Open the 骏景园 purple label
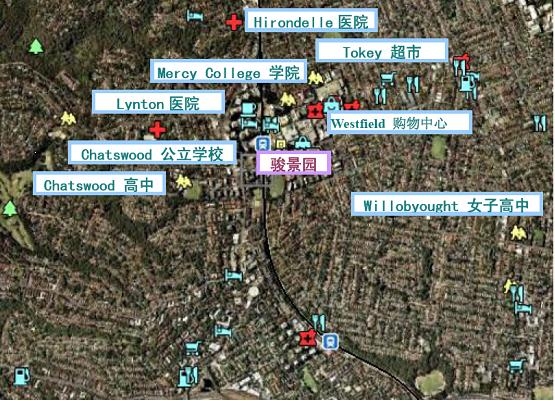This screenshot has width=555, height=401. [293, 163]
